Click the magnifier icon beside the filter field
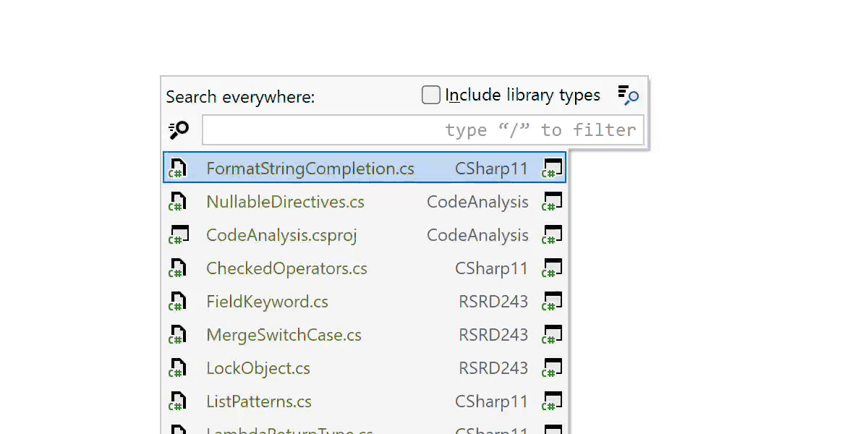The width and height of the screenshot is (868, 434). (178, 130)
